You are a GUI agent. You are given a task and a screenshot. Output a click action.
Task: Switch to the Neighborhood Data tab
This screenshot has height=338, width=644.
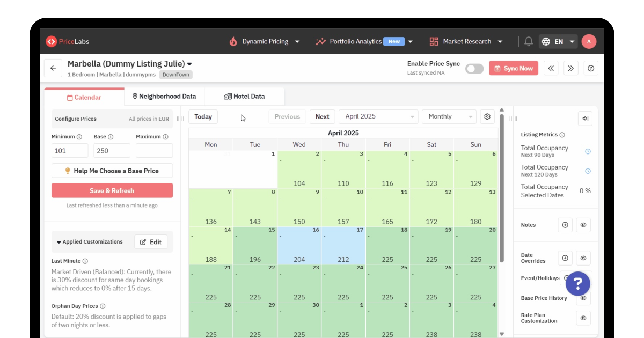click(164, 97)
